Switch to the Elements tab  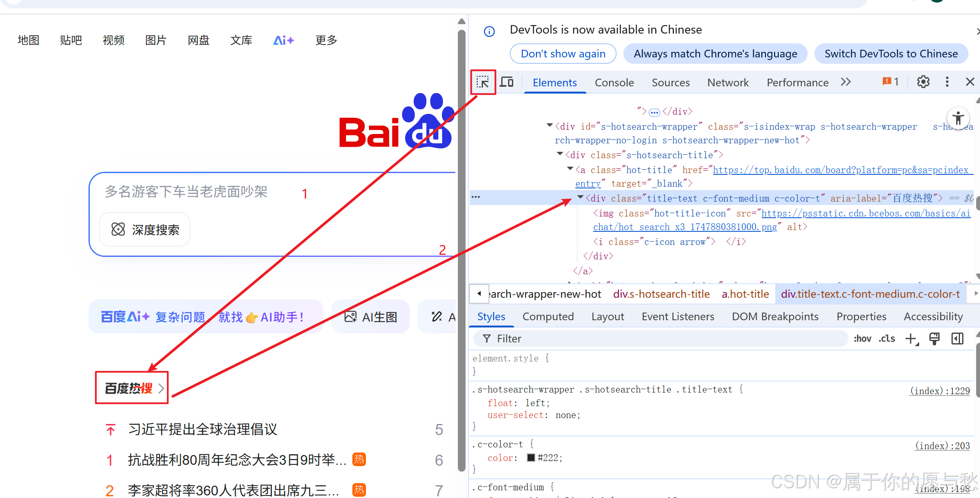(554, 83)
